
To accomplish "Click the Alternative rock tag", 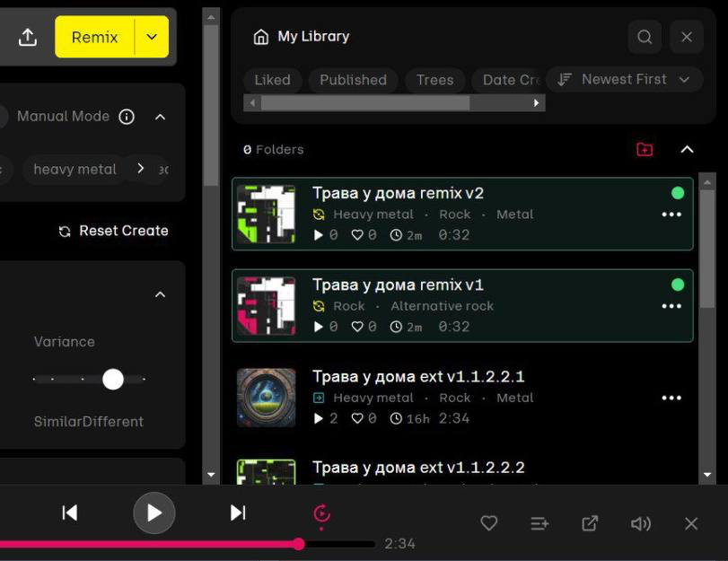I will 442,306.
